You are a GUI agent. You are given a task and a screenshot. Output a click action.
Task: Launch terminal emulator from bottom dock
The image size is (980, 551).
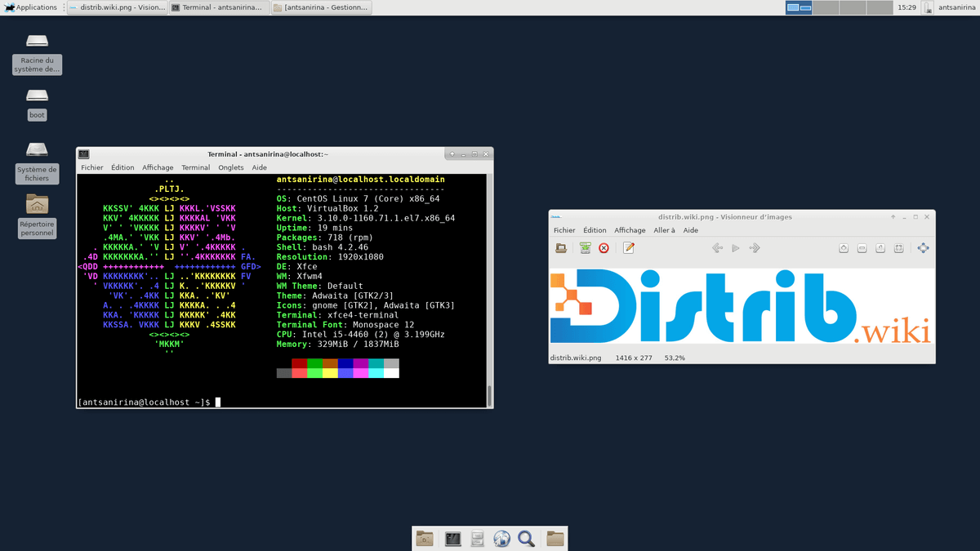click(x=452, y=538)
